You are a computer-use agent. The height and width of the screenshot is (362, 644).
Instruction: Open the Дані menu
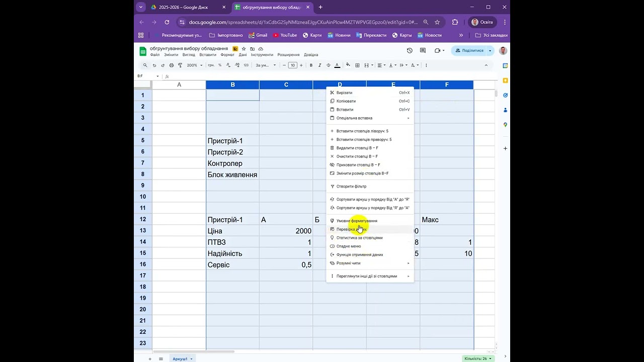[x=243, y=55]
